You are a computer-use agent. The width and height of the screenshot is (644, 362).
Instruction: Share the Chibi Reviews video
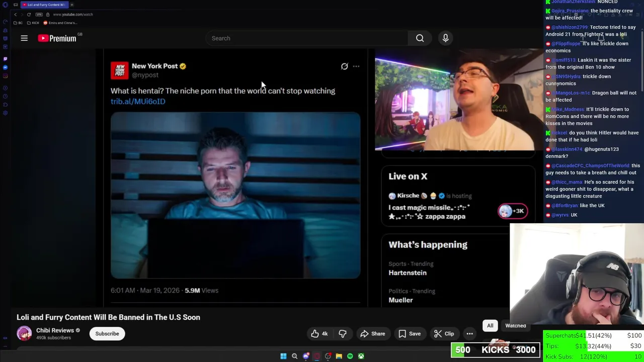click(x=373, y=334)
